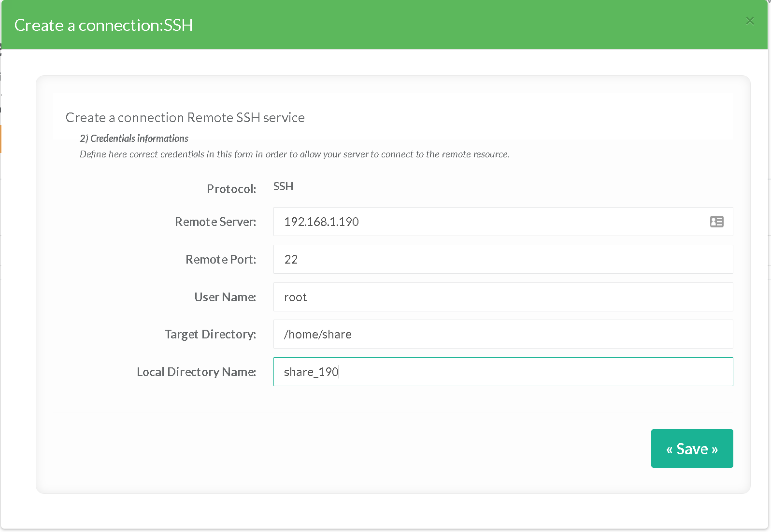771x532 pixels.
Task: Click the contact card icon in Remote Server
Action: [716, 222]
